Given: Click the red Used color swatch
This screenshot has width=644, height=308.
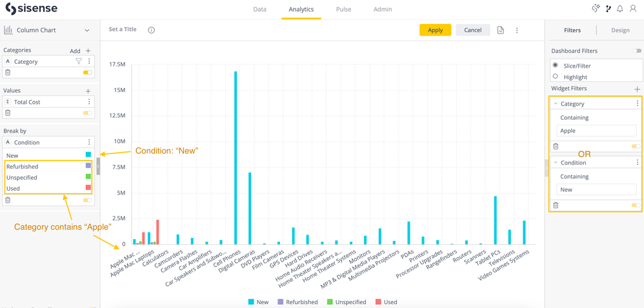Looking at the screenshot, I should [x=88, y=188].
